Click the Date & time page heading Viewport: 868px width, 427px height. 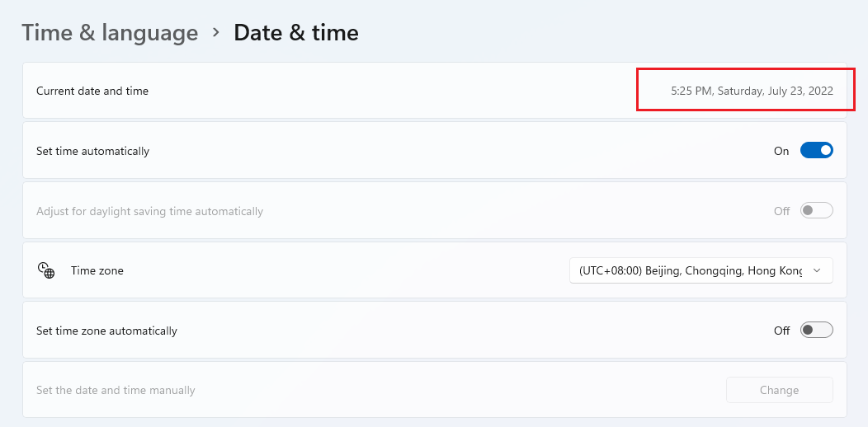[296, 33]
